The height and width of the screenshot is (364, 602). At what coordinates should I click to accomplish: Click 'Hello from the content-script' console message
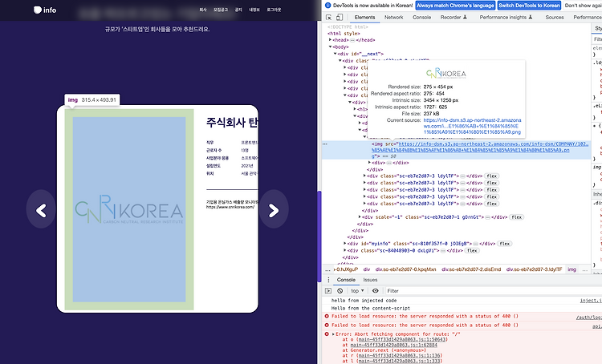(371, 309)
